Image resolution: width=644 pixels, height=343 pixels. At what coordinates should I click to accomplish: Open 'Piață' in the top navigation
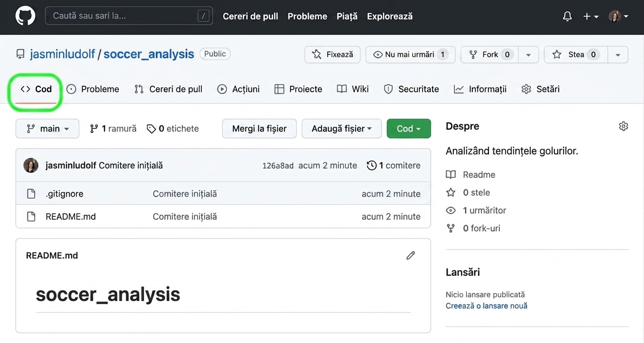[347, 16]
